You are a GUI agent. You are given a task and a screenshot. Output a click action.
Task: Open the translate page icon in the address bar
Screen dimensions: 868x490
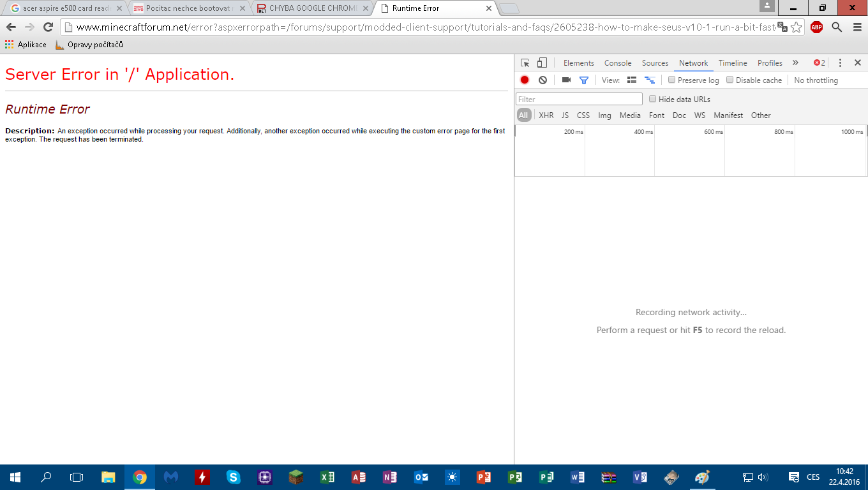click(782, 27)
